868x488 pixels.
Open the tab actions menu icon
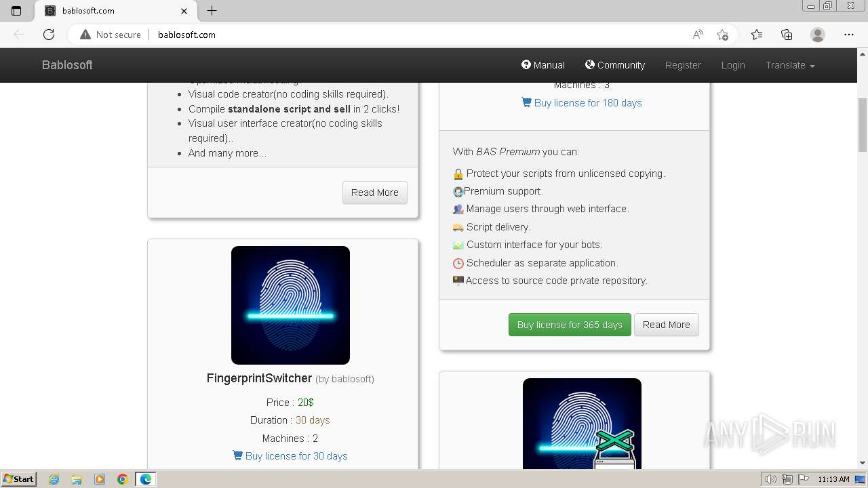pos(16,11)
